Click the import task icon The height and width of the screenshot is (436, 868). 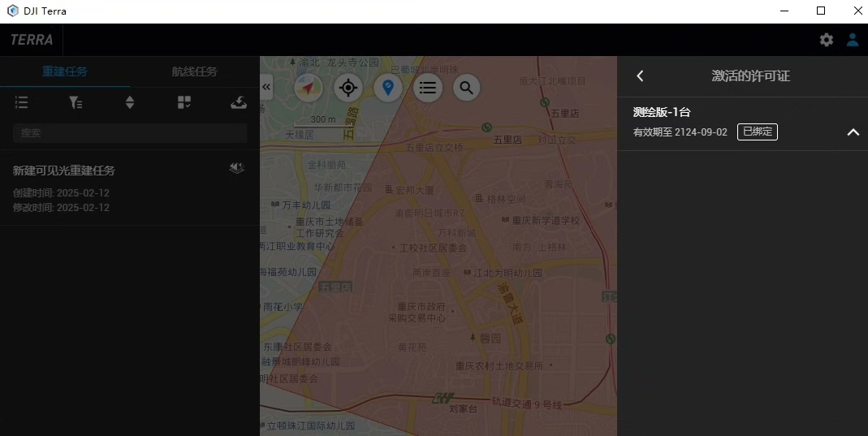coord(239,102)
